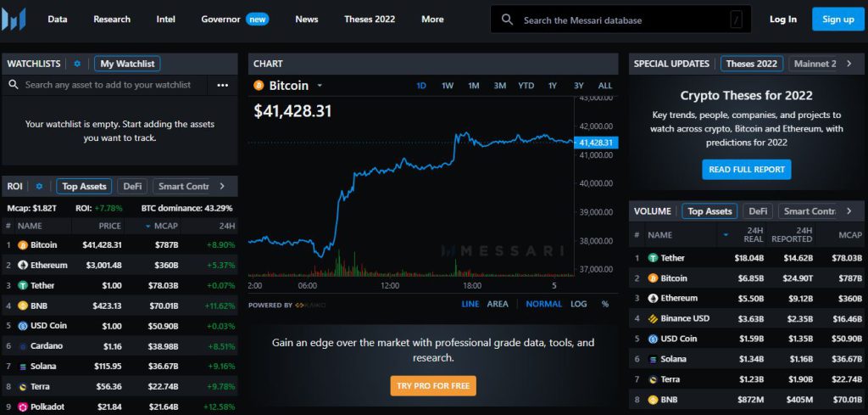This screenshot has width=868, height=415.
Task: Click Tether icon in Volume table
Action: pos(654,258)
